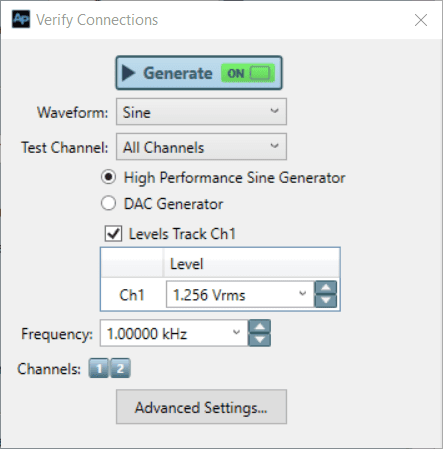The width and height of the screenshot is (443, 449).
Task: Click the 1.256 Vrms level field
Action: click(x=240, y=294)
